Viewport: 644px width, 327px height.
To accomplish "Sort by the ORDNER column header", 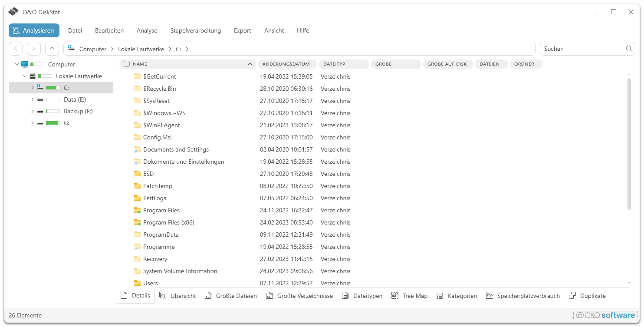I will click(526, 64).
